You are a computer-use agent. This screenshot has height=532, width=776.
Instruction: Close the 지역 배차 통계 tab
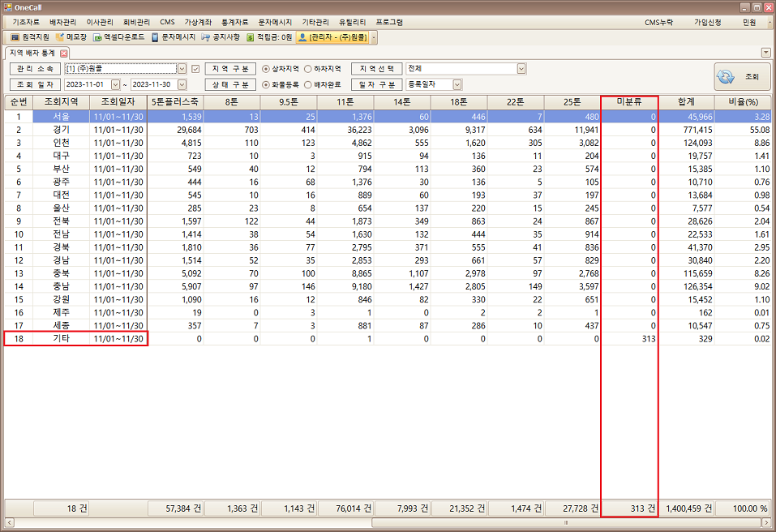pos(64,53)
